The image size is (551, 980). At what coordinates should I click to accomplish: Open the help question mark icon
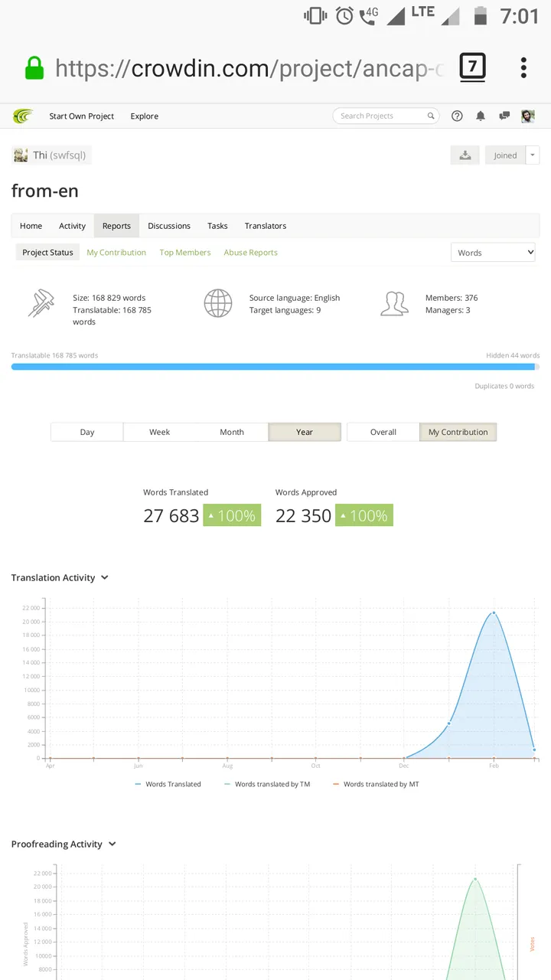tap(457, 116)
